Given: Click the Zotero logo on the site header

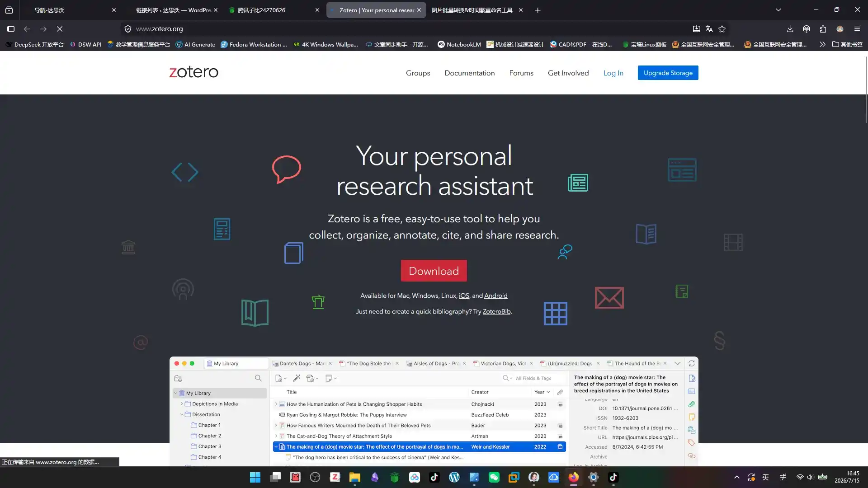Looking at the screenshot, I should [x=193, y=72].
